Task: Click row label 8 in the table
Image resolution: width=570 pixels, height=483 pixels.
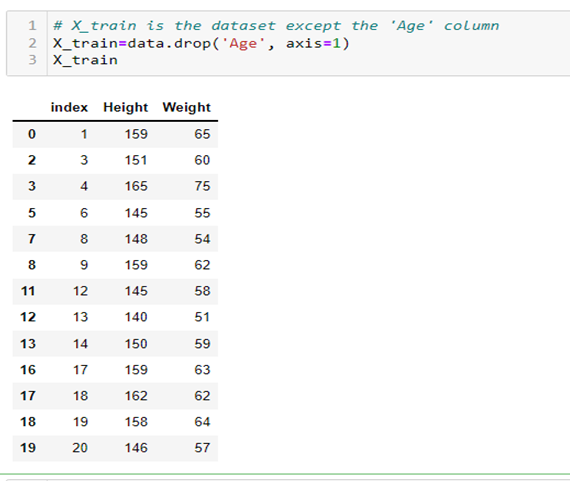Action: click(x=32, y=265)
